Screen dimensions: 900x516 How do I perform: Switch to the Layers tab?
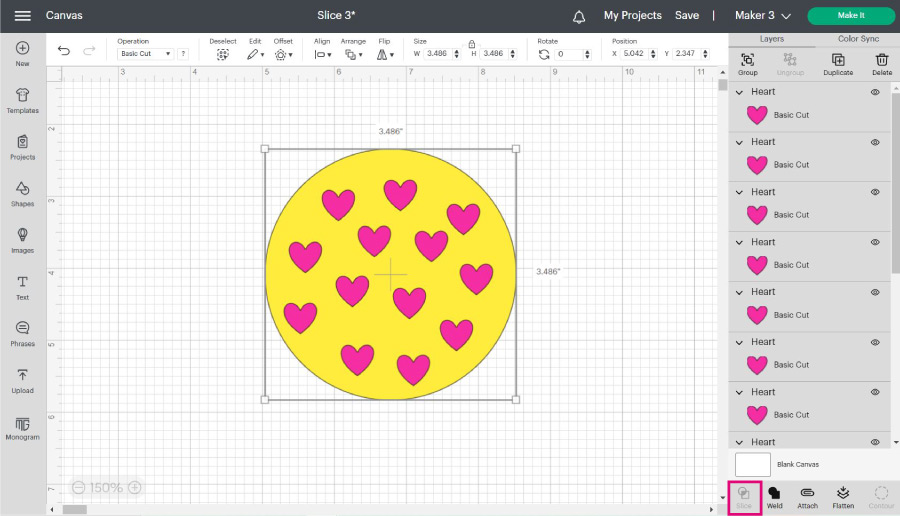(771, 39)
